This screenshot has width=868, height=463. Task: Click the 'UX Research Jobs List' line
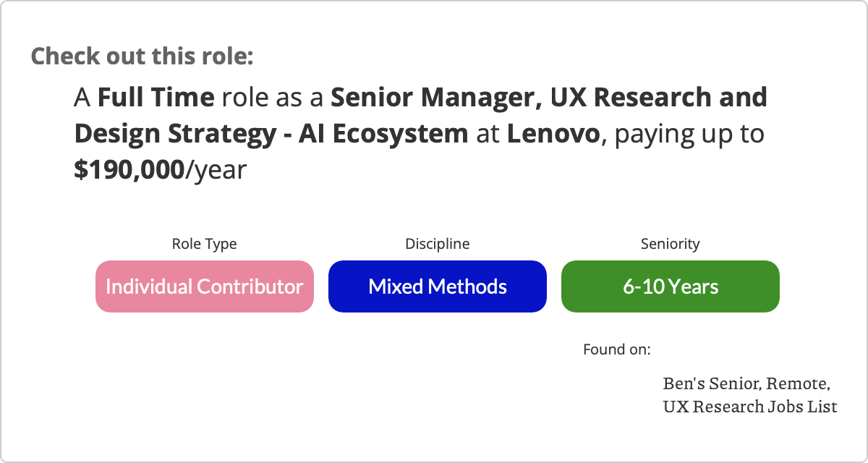[749, 407]
